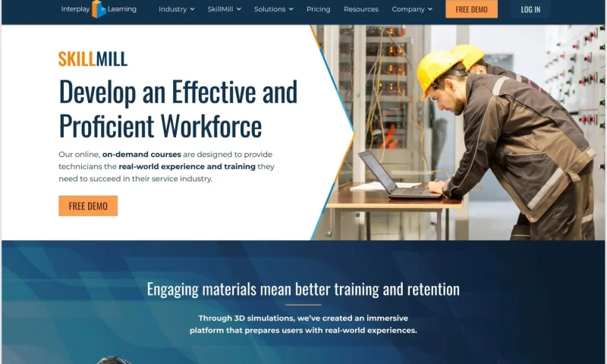The height and width of the screenshot is (364, 607).
Task: Expand the Industry dropdown chevron
Action: click(193, 9)
